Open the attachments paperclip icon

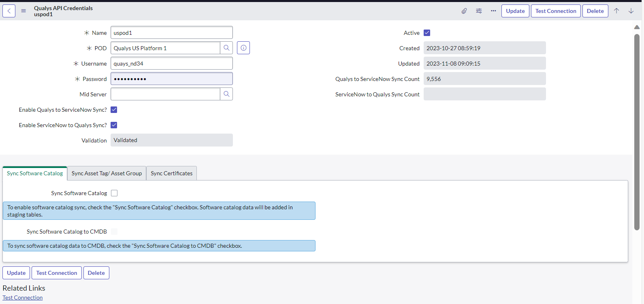pos(464,11)
